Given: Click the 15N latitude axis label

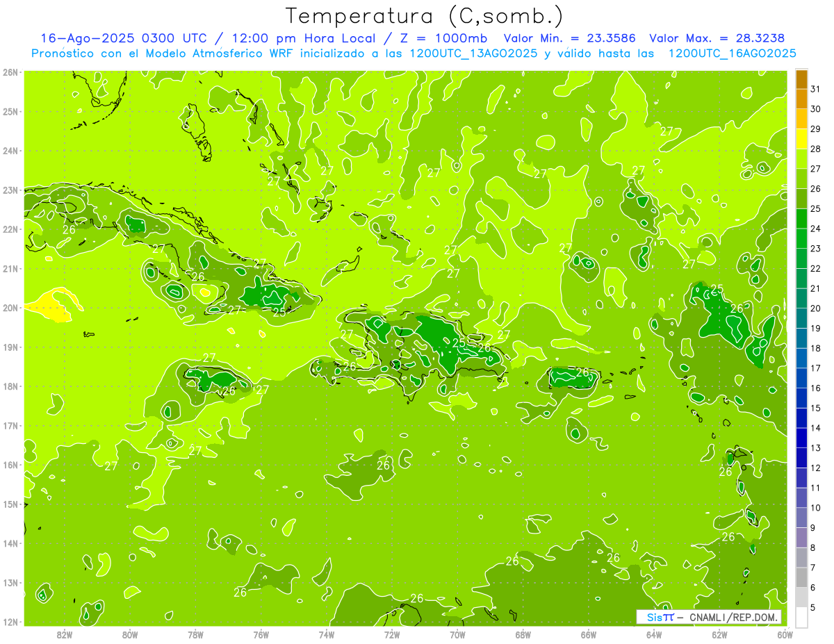Looking at the screenshot, I should click(10, 504).
